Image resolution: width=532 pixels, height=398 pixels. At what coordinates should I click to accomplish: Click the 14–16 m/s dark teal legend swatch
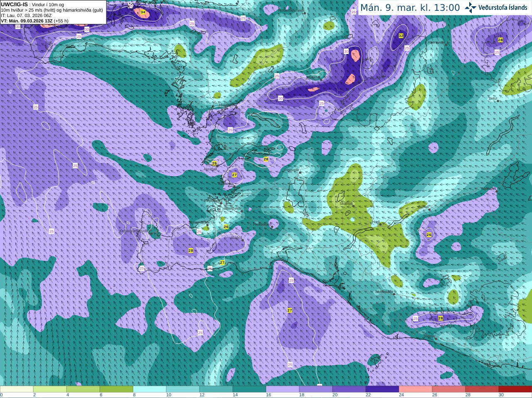click(249, 389)
